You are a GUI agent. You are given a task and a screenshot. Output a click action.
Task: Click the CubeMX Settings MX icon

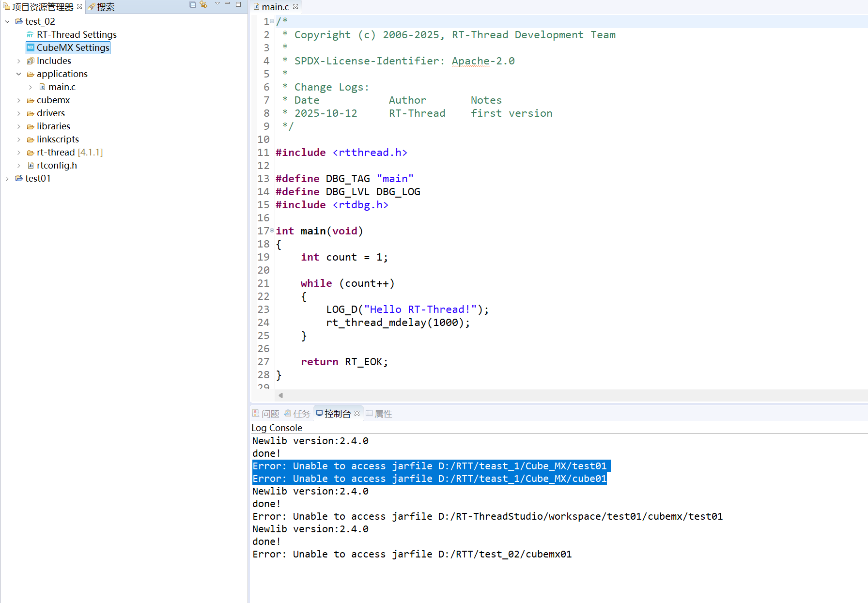(31, 47)
